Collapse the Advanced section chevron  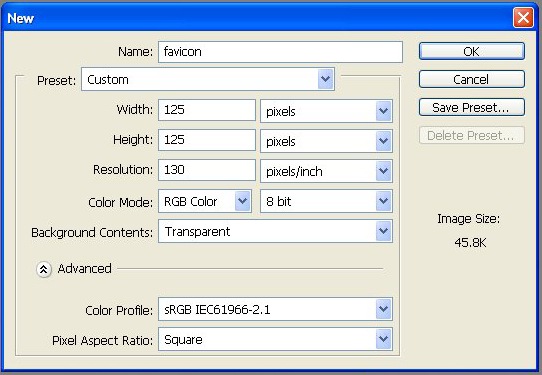[x=44, y=269]
